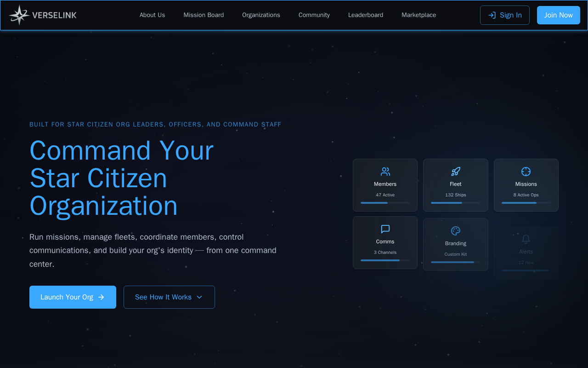Navigate to Community

point(314,15)
